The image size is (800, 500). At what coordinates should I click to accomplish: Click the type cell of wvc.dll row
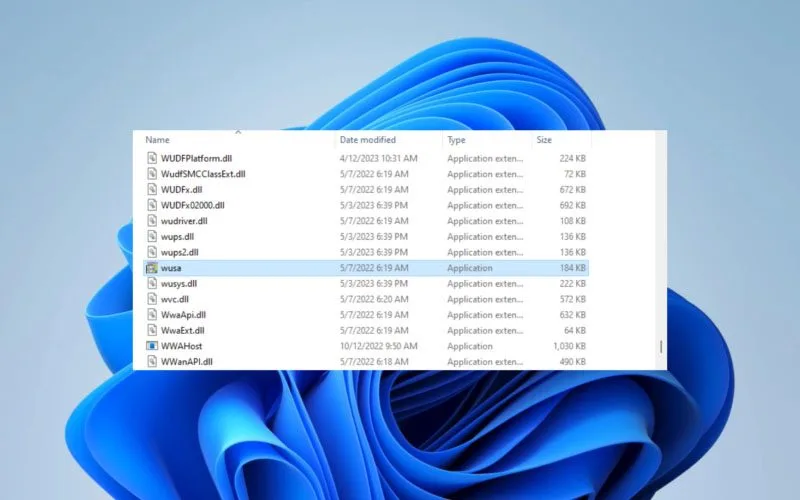click(485, 299)
